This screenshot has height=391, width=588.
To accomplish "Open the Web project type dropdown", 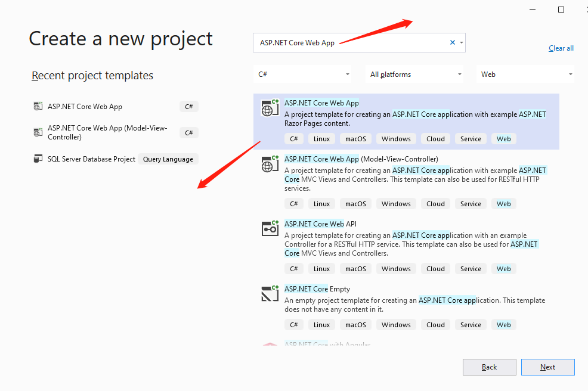I will click(525, 75).
